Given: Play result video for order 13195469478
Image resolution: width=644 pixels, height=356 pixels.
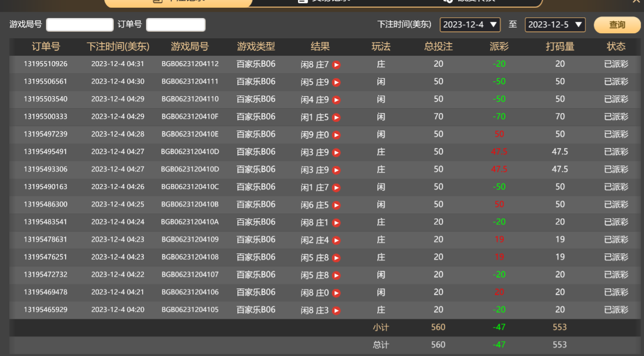Looking at the screenshot, I should click(336, 293).
